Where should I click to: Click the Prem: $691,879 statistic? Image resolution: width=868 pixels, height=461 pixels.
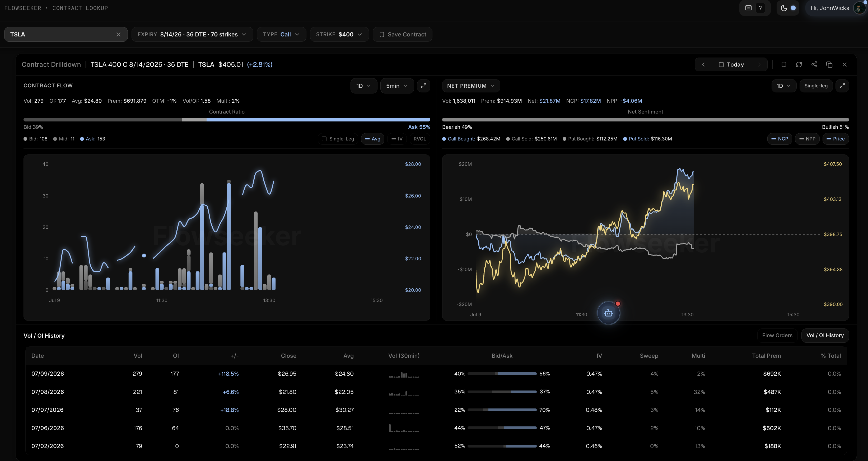127,101
